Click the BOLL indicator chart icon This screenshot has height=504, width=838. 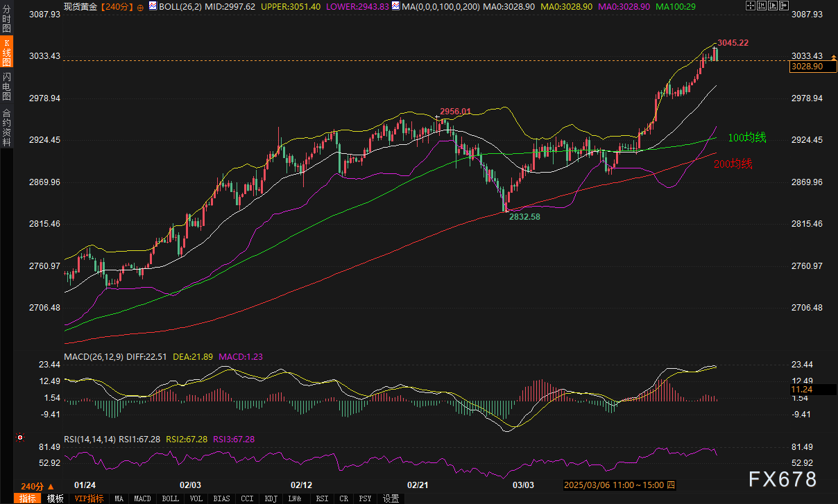coord(153,6)
